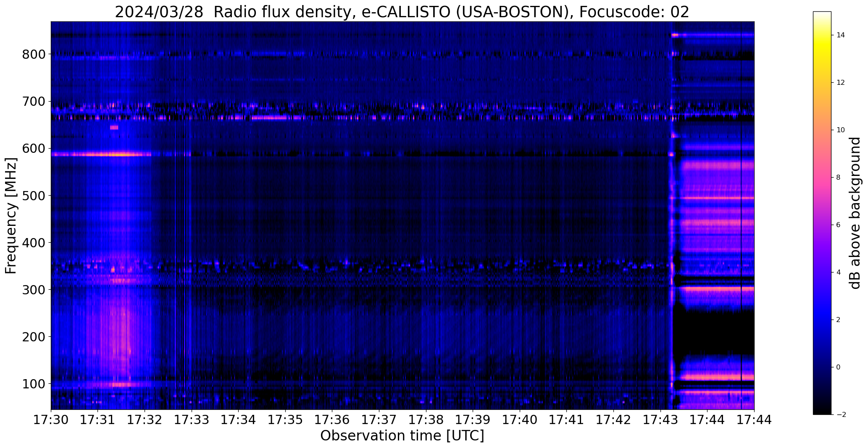Click the 14 value on the colorbar
868x448 pixels.
point(841,35)
